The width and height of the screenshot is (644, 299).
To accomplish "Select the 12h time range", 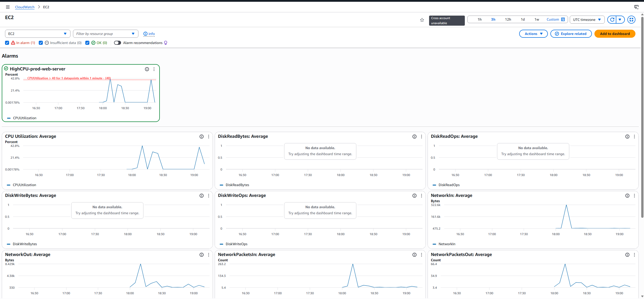I will tap(508, 19).
